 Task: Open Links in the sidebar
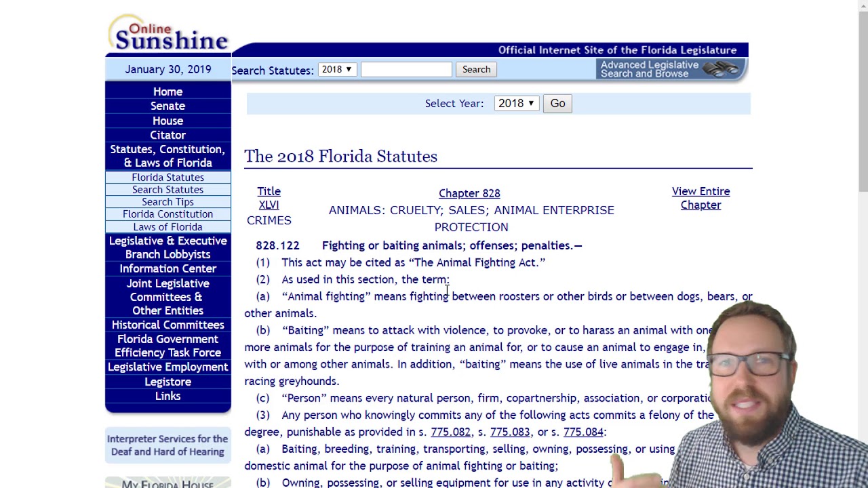click(167, 396)
